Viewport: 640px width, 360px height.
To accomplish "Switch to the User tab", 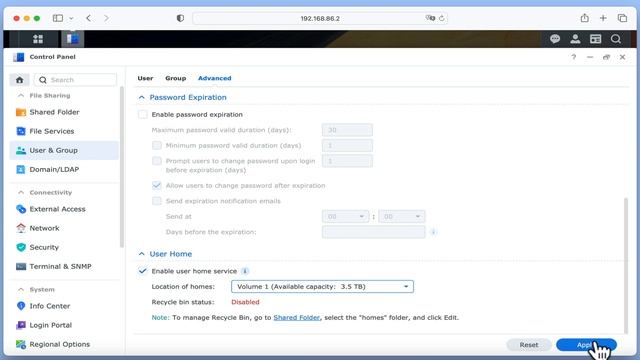I will pyautogui.click(x=145, y=78).
